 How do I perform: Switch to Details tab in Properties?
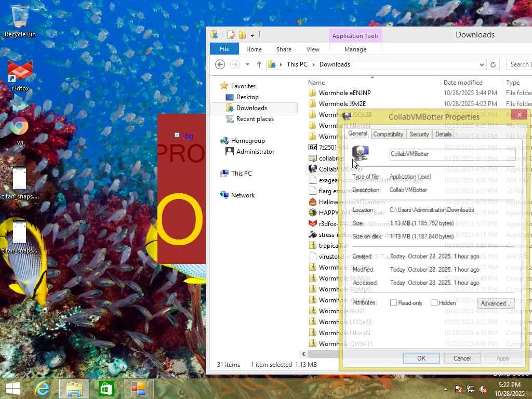tap(443, 135)
